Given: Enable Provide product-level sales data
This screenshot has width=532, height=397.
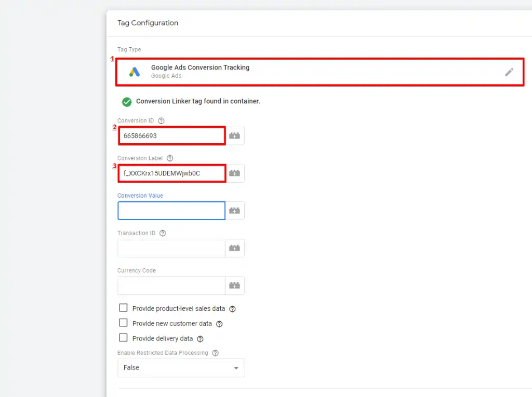Looking at the screenshot, I should [123, 307].
